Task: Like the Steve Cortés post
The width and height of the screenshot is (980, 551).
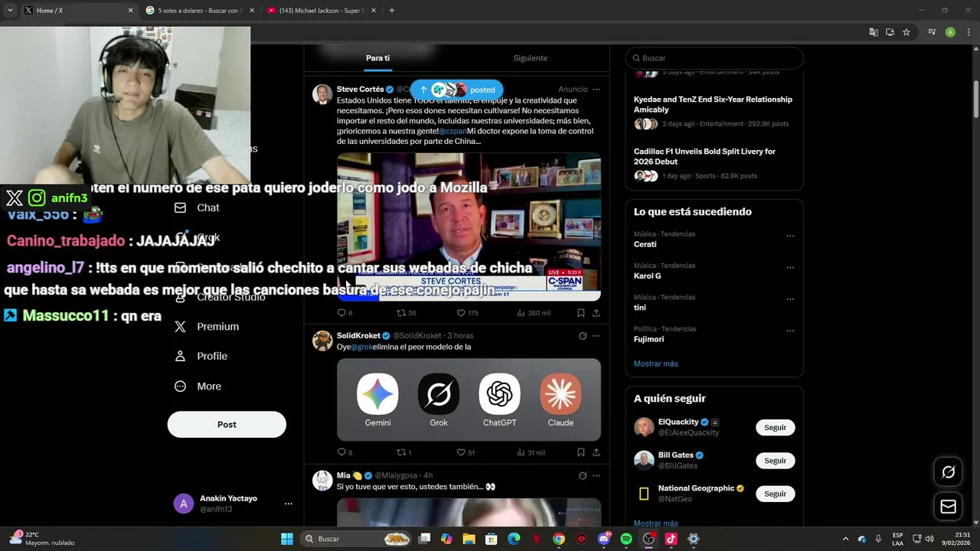Action: click(467, 313)
